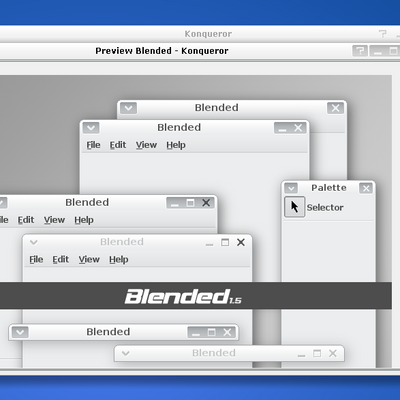Open window menu chevron of shaded dark-title Blended window
Screen dimensions: 400x400
(20, 332)
